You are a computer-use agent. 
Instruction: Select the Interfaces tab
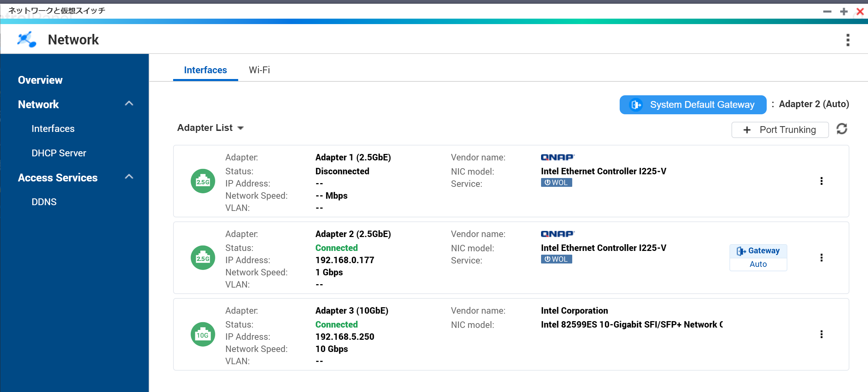point(205,70)
